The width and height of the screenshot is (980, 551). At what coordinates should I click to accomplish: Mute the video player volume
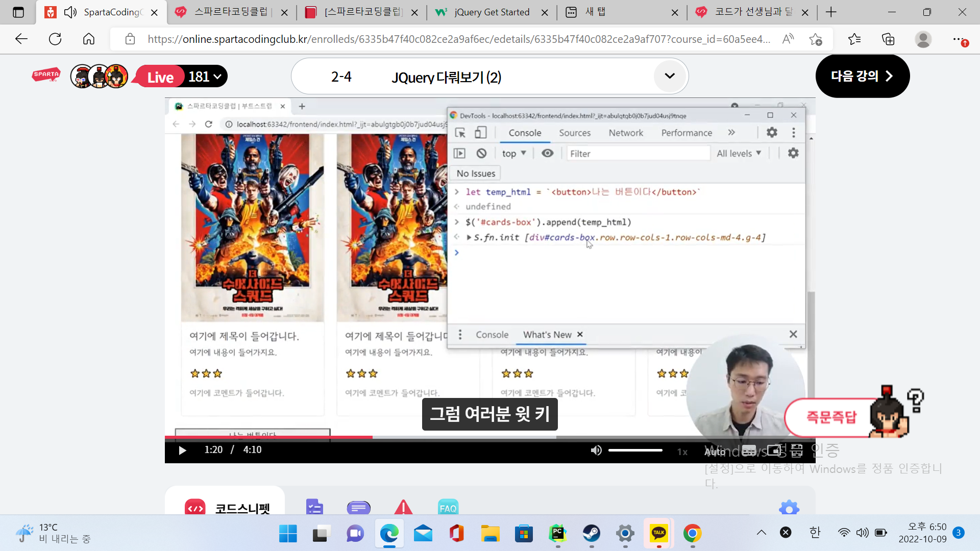pos(596,450)
